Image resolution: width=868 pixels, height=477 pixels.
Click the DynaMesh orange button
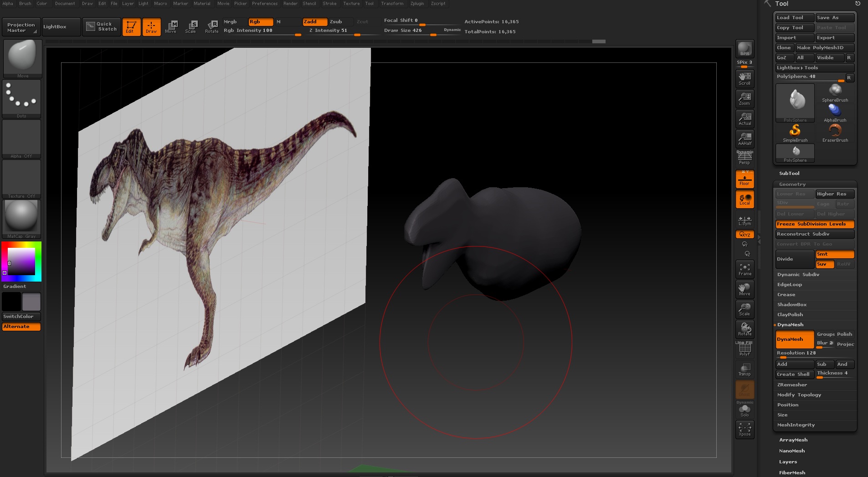point(795,339)
